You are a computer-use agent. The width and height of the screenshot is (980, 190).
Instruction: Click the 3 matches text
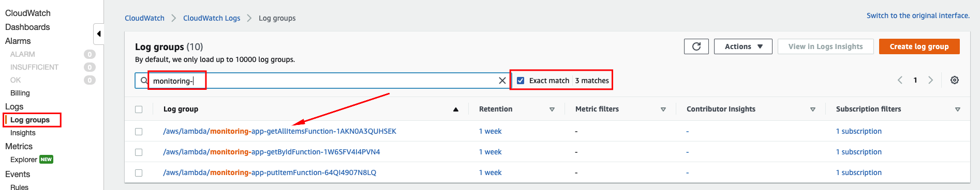click(592, 81)
